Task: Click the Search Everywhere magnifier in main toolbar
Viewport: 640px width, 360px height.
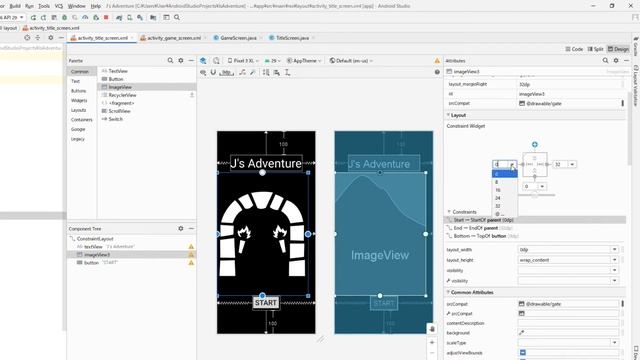Action: tap(177, 18)
